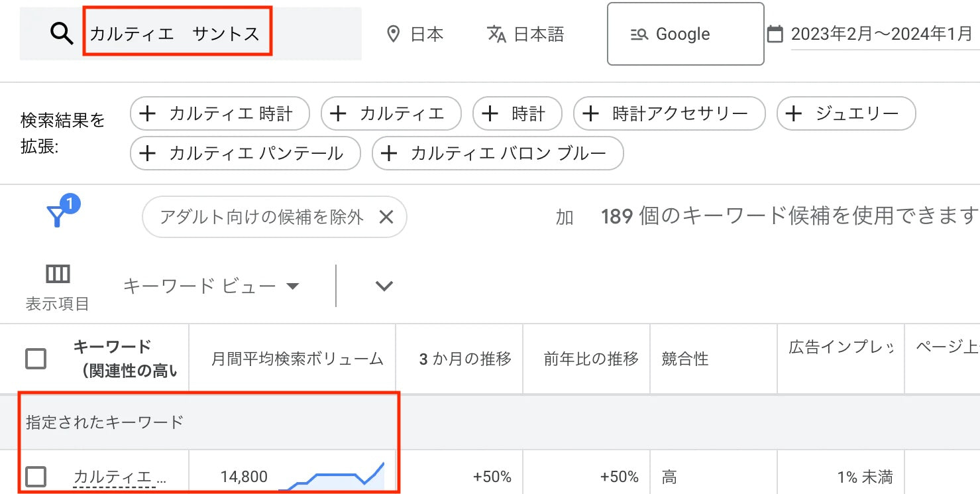Sort by 3 か月の推移 column
The image size is (980, 494).
(x=465, y=359)
